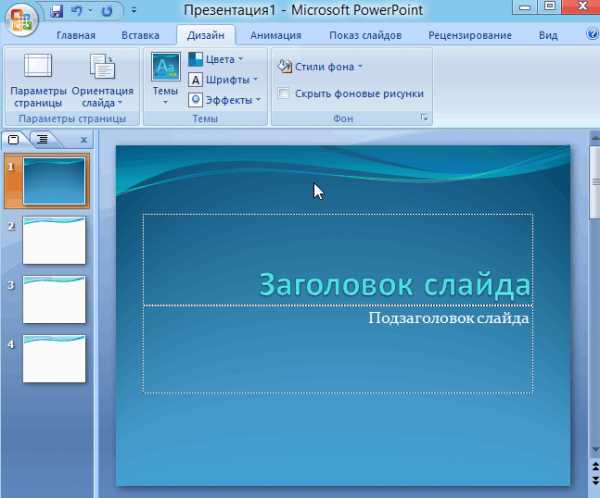Screen dimensions: 600x498
Task: Click the Подзаголовок слайда subtitle placeholder
Action: (338, 349)
